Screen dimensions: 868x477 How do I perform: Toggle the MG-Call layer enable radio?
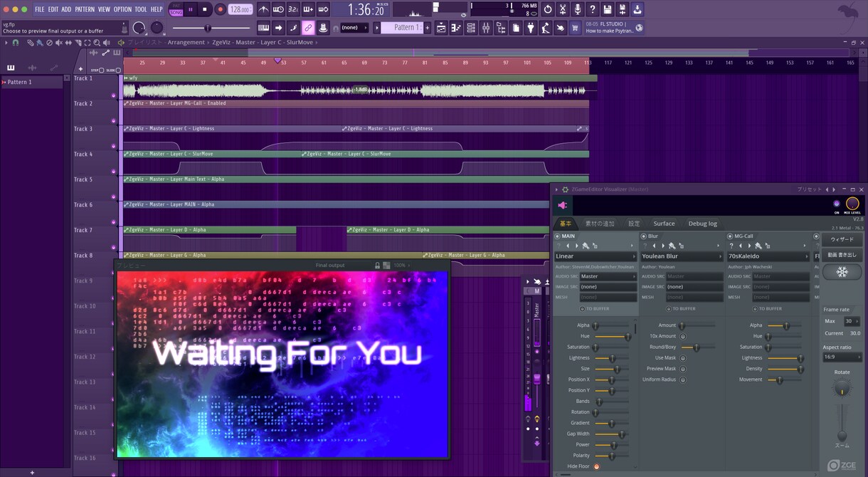point(730,236)
